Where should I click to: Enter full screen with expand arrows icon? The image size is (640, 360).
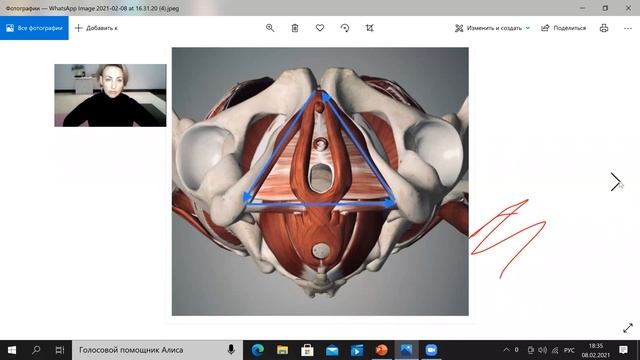[x=628, y=328]
